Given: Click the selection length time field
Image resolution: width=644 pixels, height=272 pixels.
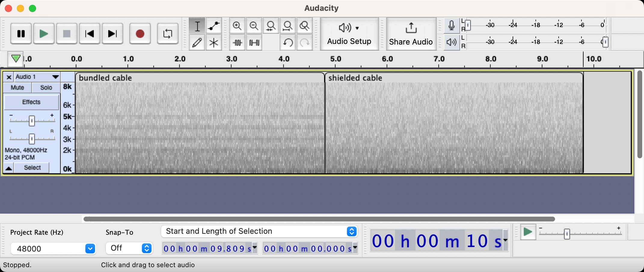Looking at the screenshot, I should 308,249.
